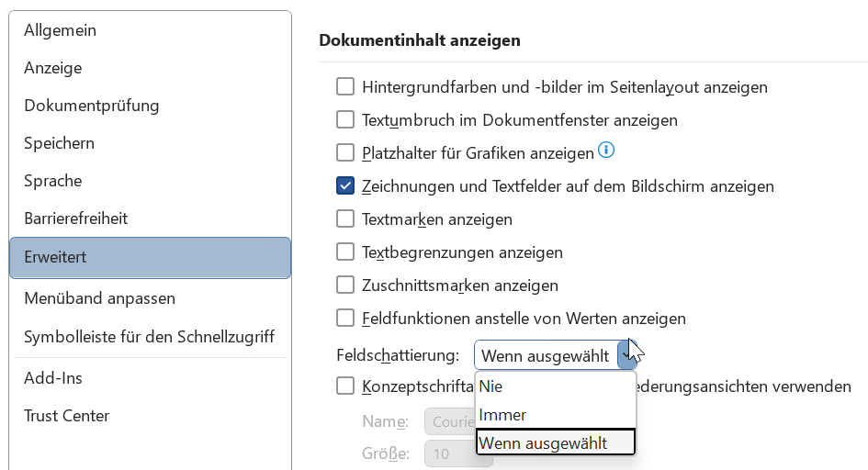Toggle the Konzeptschriftart checkbox

345,386
